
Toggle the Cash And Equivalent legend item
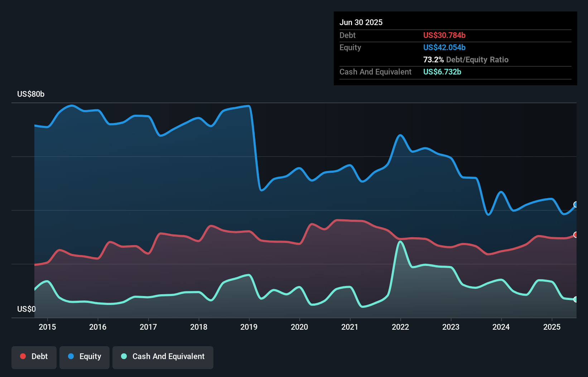[x=163, y=357]
